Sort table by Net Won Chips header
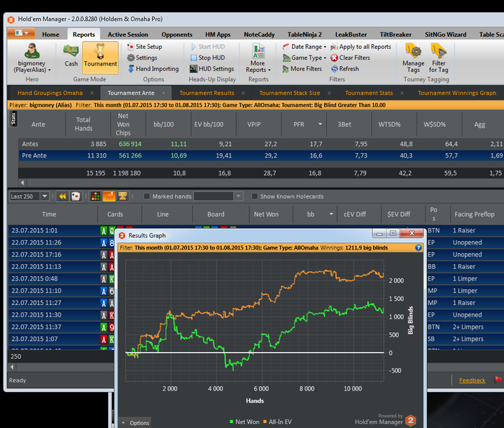This screenshot has height=428, width=504. click(x=123, y=124)
